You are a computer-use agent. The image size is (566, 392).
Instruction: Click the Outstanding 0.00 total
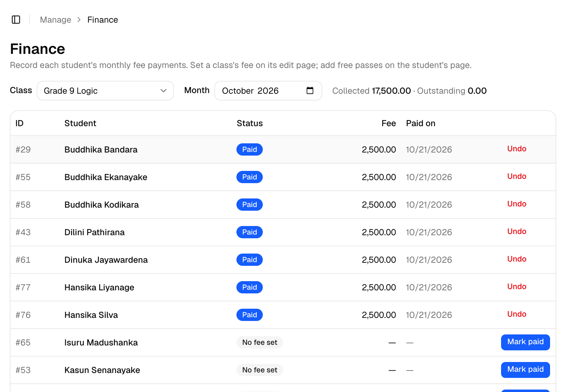point(452,91)
